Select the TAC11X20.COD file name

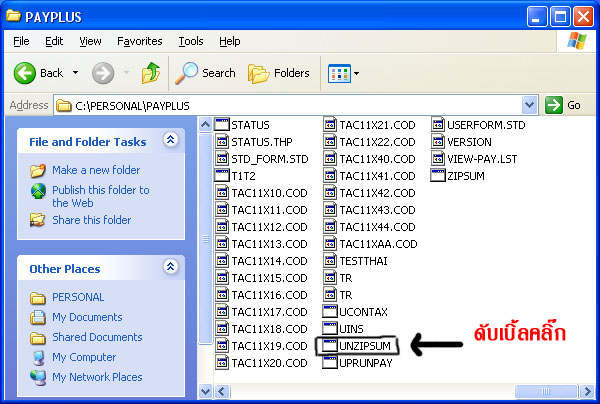269,363
